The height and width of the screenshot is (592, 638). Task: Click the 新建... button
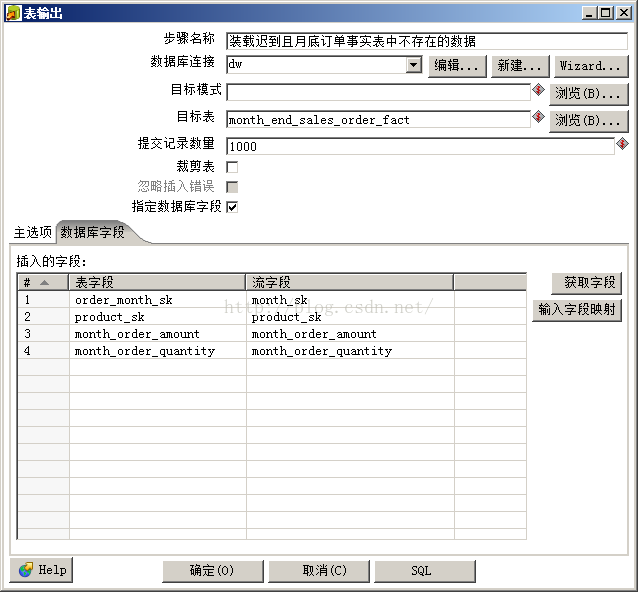point(520,66)
